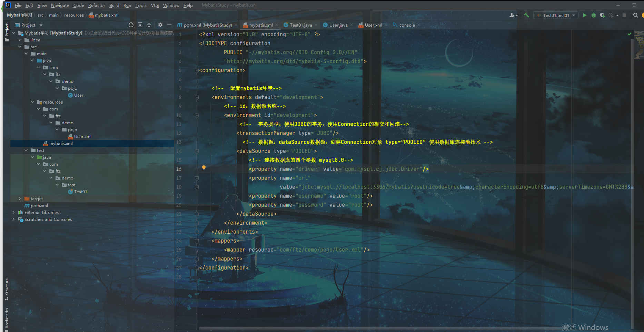Open Search Everywhere magnifier icon
The height and width of the screenshot is (332, 644).
click(635, 15)
